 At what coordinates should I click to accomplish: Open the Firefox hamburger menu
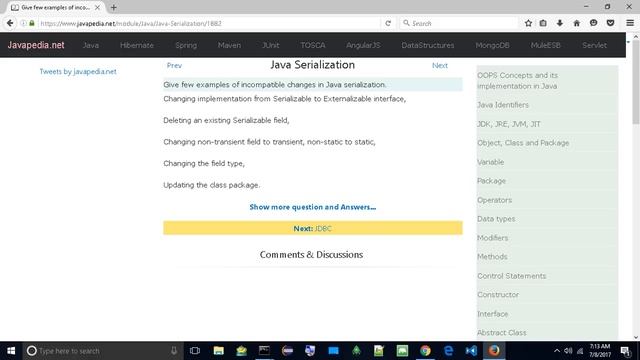[x=630, y=23]
